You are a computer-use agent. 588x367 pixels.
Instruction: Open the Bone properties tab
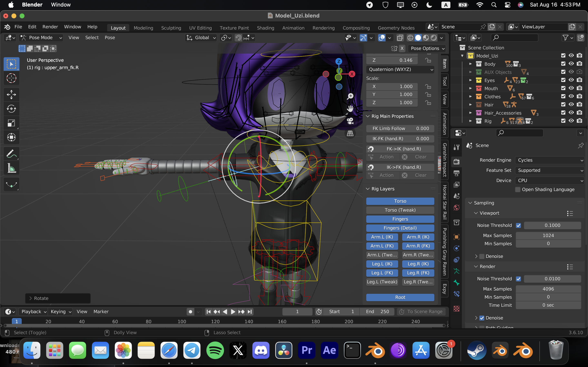pos(457,282)
